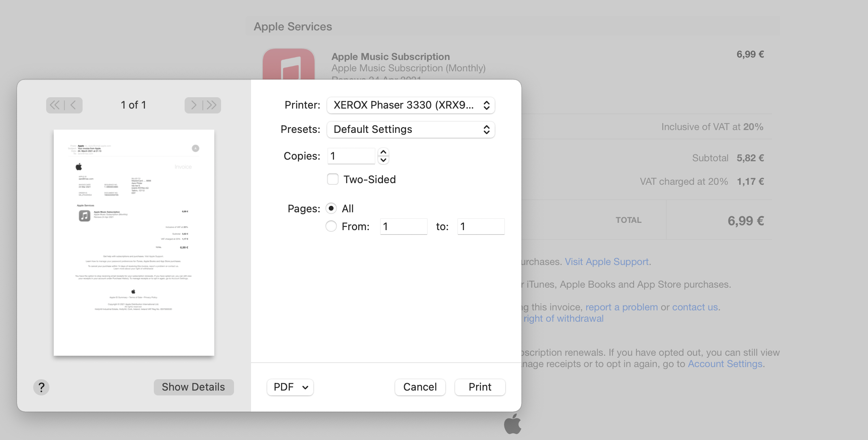Click the previous page arrow

tap(73, 105)
